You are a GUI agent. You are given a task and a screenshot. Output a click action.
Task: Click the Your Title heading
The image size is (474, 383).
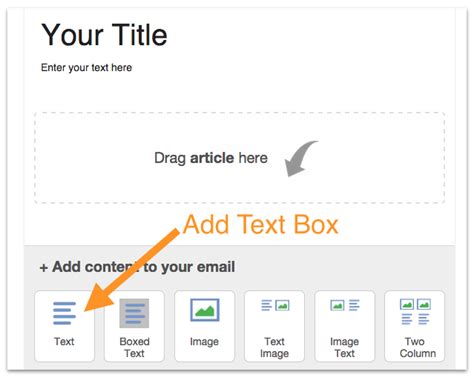[x=104, y=35]
